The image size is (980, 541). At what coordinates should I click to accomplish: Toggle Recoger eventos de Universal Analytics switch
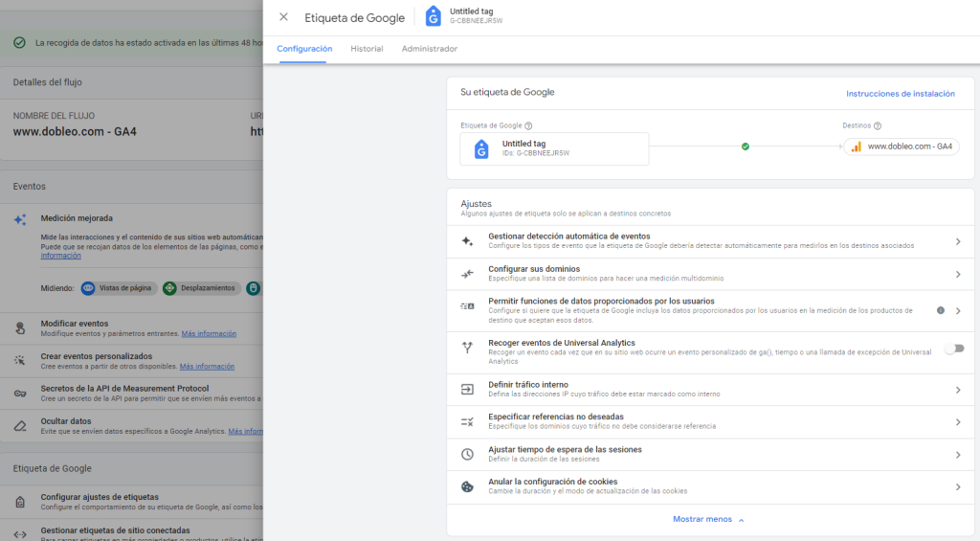pos(953,349)
